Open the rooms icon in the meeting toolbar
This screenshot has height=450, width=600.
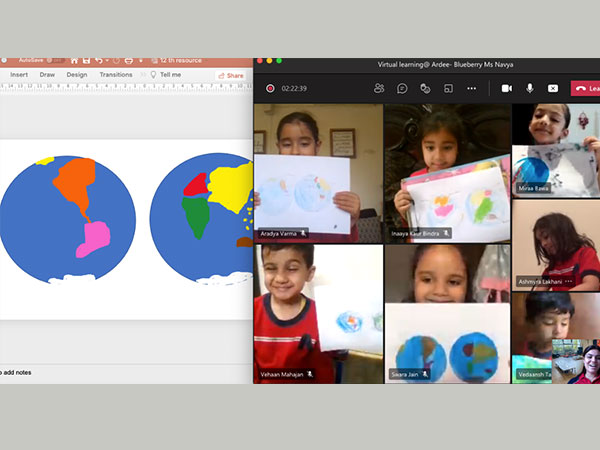pyautogui.click(x=448, y=88)
